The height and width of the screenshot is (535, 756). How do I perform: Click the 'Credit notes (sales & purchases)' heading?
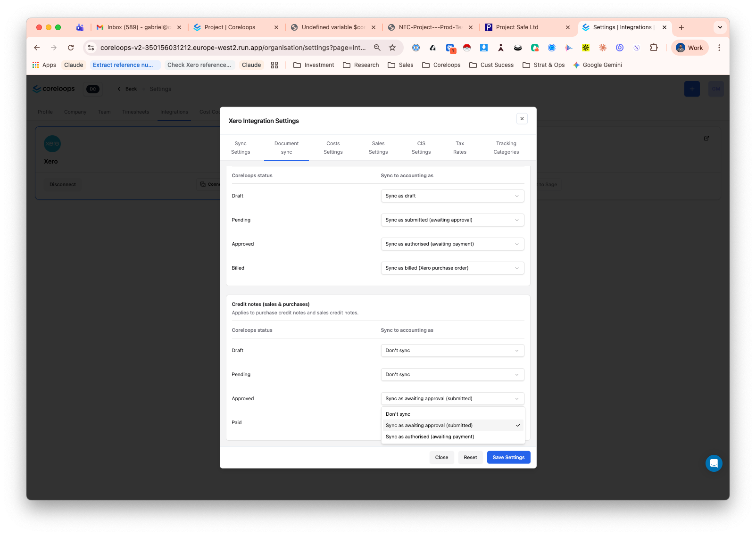(271, 305)
